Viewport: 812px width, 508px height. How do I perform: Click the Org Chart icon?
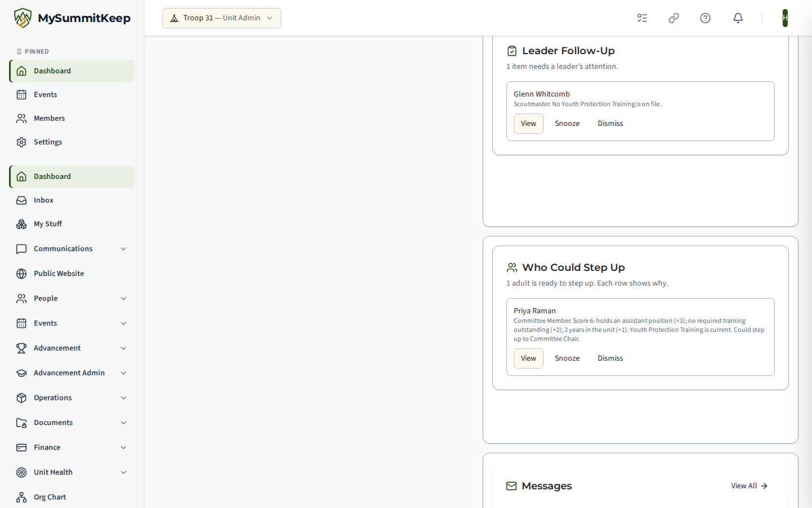(x=21, y=497)
